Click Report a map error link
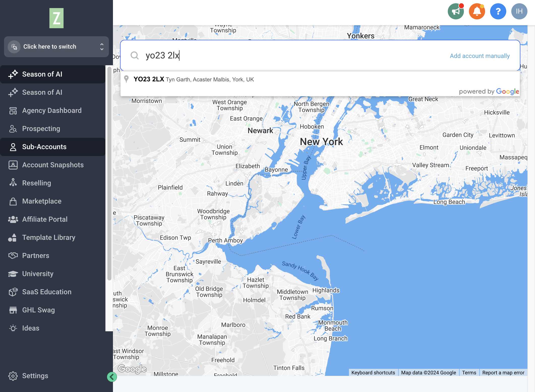The image size is (535, 392). [x=503, y=373]
